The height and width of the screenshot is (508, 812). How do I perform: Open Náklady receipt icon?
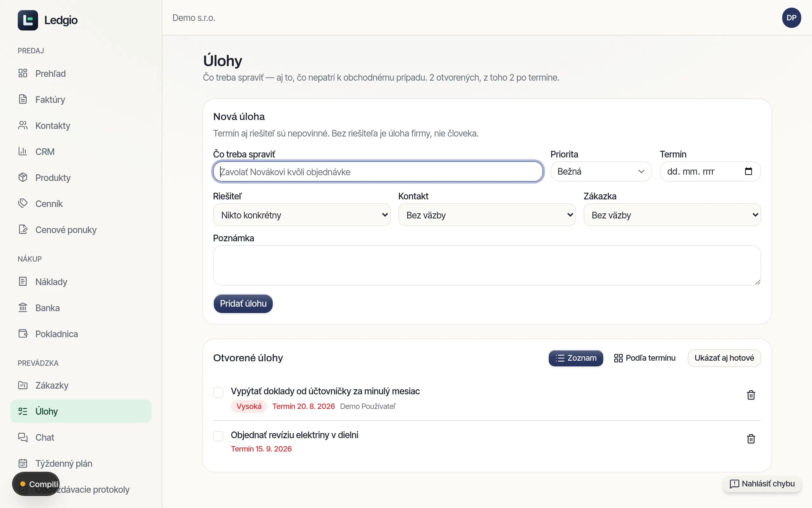(x=23, y=282)
